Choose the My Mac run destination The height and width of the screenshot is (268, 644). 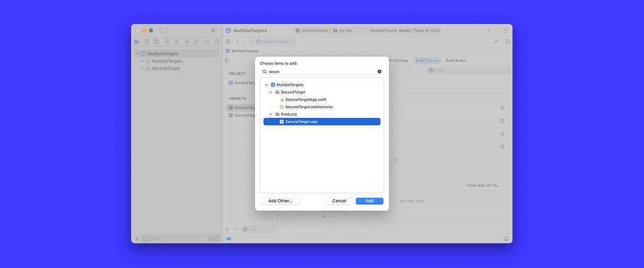343,30
